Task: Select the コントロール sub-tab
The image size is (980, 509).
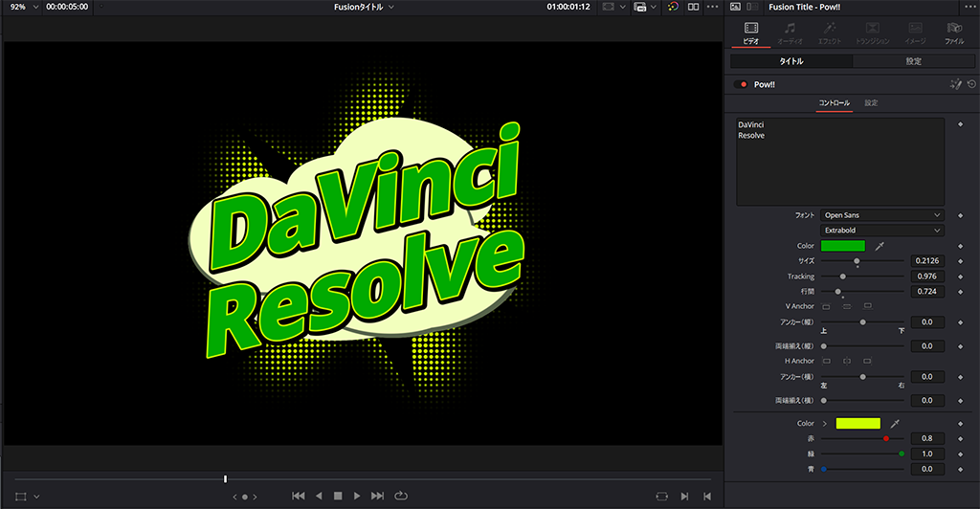Action: 835,103
